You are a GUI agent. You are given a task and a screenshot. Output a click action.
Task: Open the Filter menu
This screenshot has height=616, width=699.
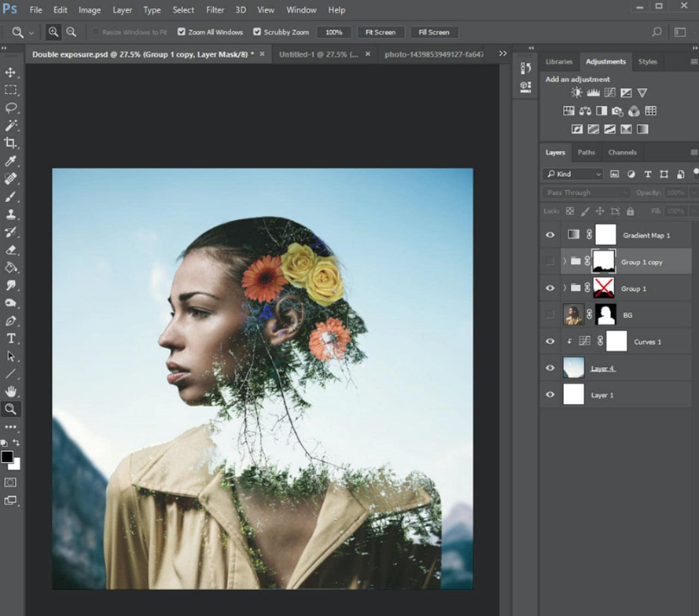click(x=215, y=10)
